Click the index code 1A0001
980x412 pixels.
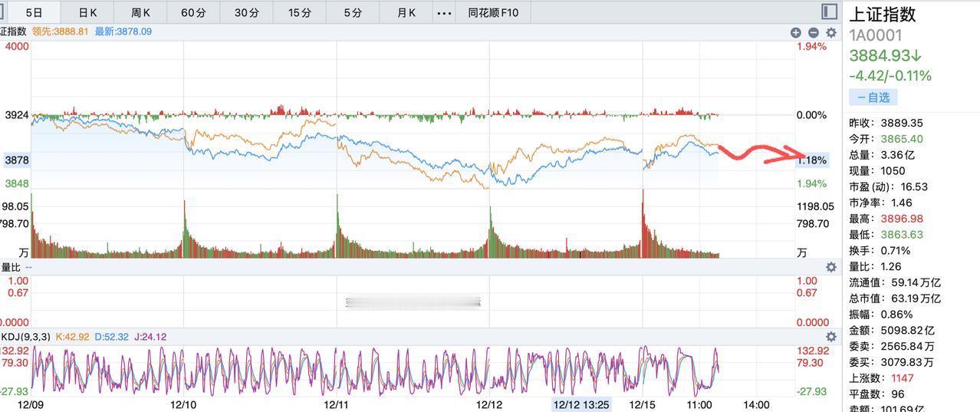tap(875, 35)
